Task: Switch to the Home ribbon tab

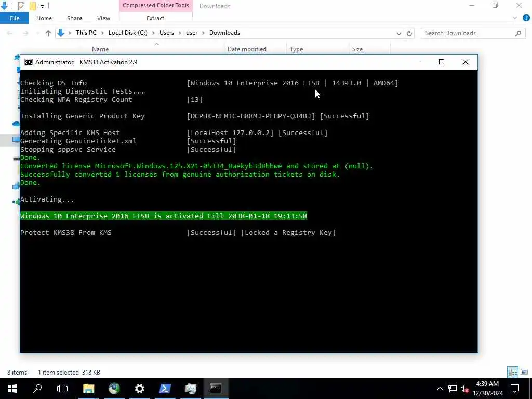Action: tap(44, 18)
